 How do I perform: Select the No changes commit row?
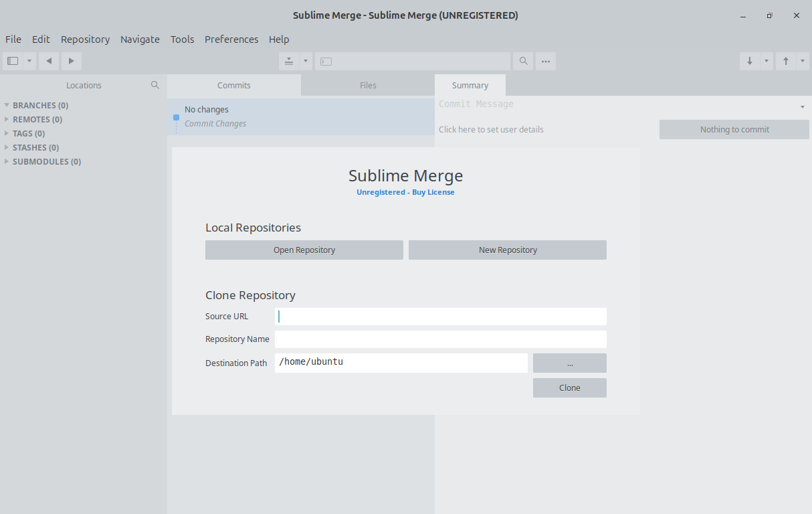[x=301, y=116]
